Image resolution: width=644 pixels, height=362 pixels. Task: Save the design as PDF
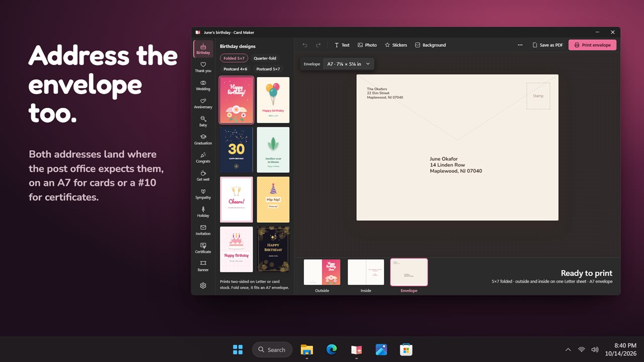547,45
